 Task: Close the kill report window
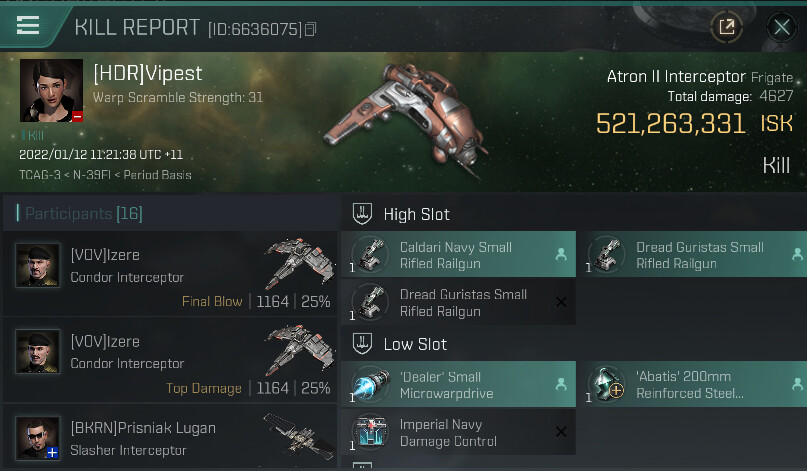click(x=780, y=27)
